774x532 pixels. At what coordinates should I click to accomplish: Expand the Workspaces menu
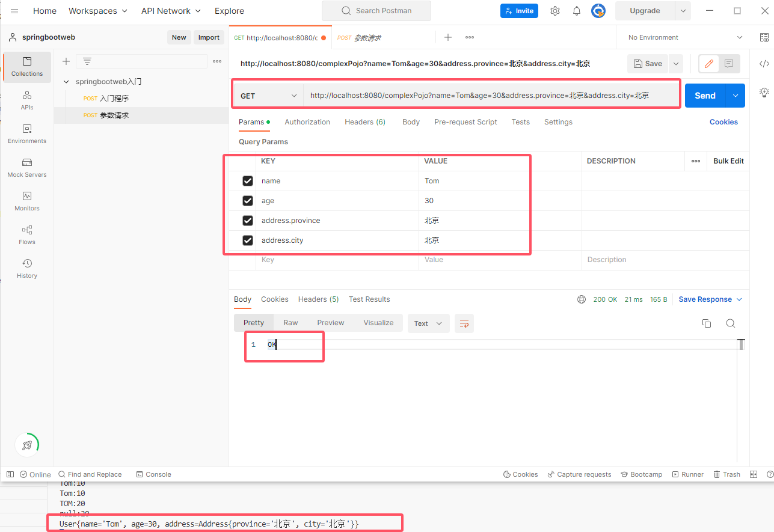(98, 11)
